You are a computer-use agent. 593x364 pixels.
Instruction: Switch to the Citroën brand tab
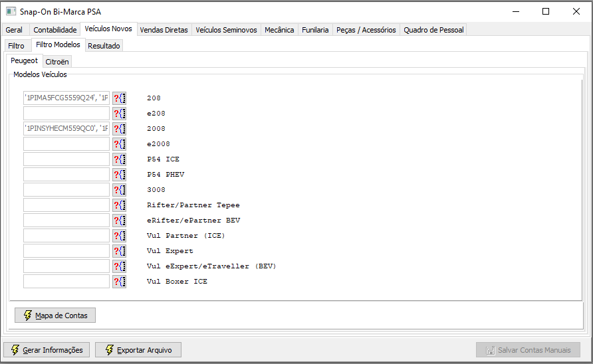tap(57, 62)
